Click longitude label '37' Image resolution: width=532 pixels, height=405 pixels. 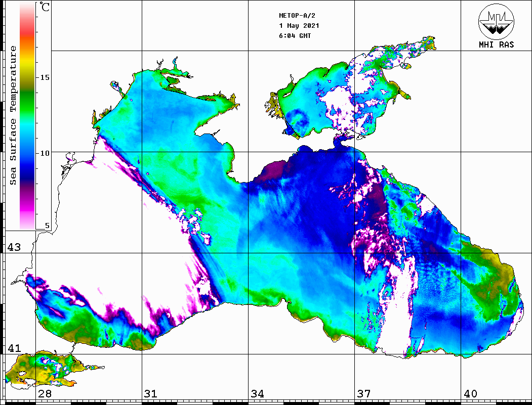point(364,393)
